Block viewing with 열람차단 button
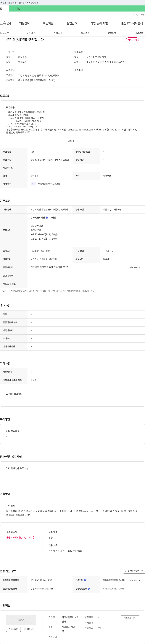This screenshot has height=644, width=145. 29,629
